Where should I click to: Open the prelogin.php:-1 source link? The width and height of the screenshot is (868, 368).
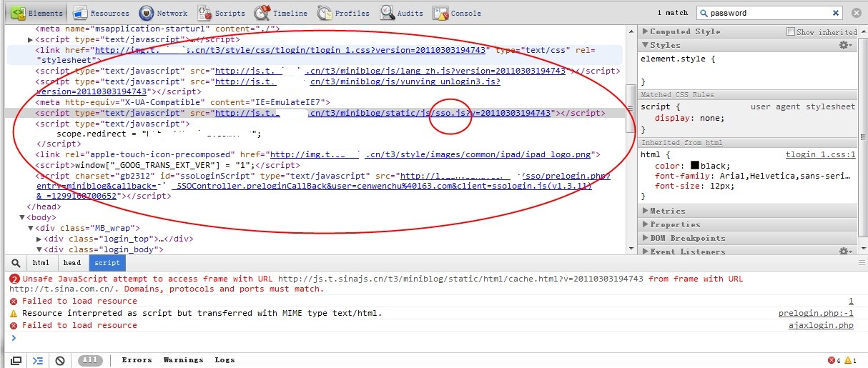point(816,313)
